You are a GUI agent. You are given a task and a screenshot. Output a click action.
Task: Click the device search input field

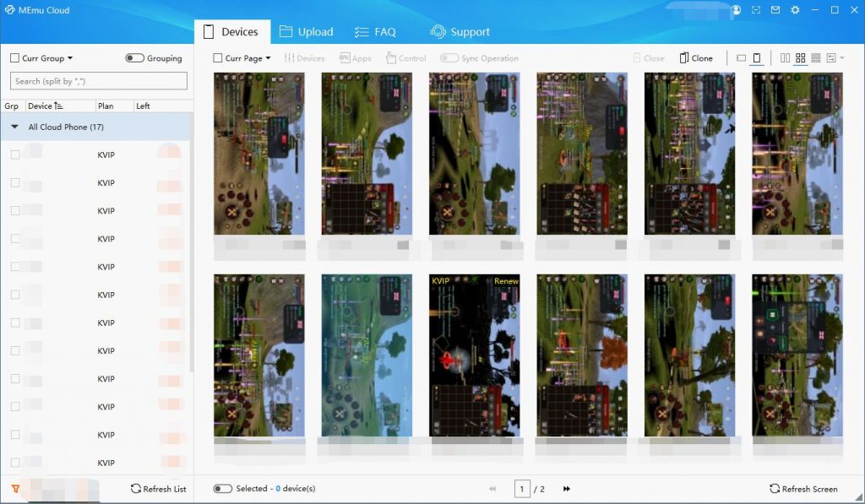tap(99, 81)
